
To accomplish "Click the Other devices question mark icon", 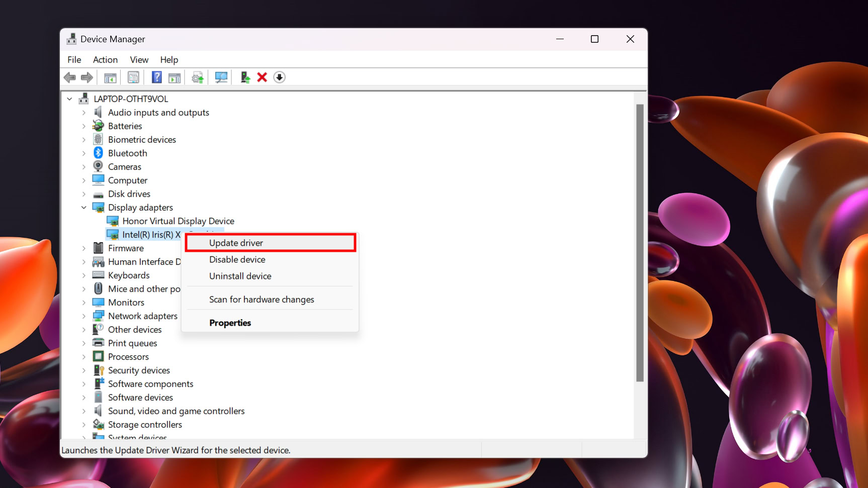I will click(x=98, y=329).
